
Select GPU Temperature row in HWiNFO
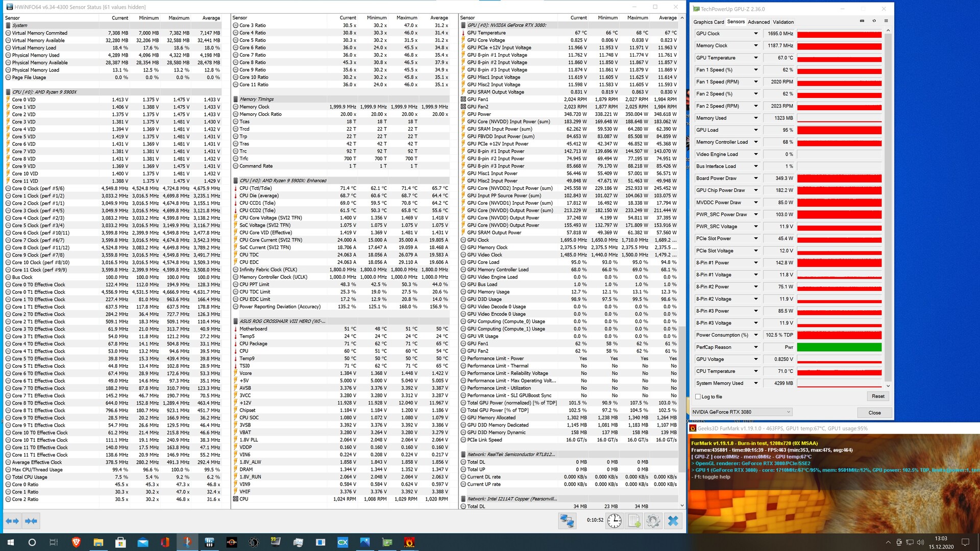pos(569,33)
